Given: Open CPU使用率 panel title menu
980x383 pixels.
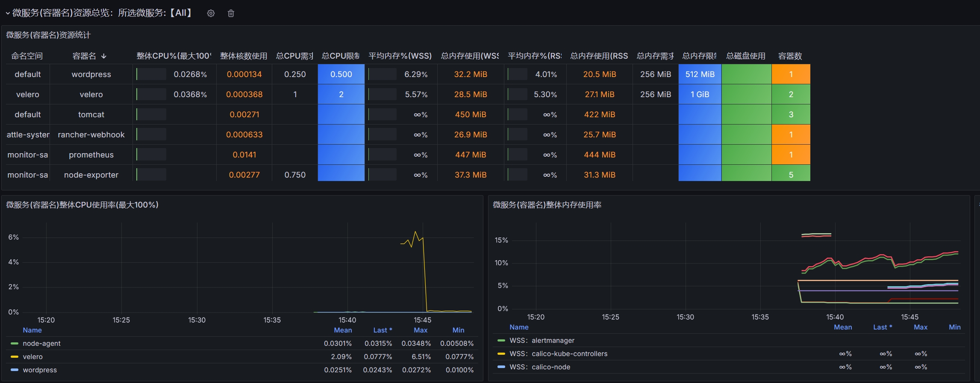Looking at the screenshot, I should tap(82, 205).
